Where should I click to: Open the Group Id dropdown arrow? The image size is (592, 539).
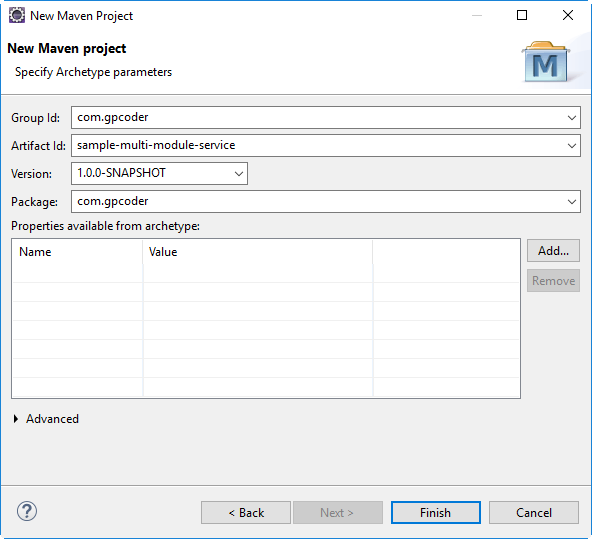[x=572, y=118]
